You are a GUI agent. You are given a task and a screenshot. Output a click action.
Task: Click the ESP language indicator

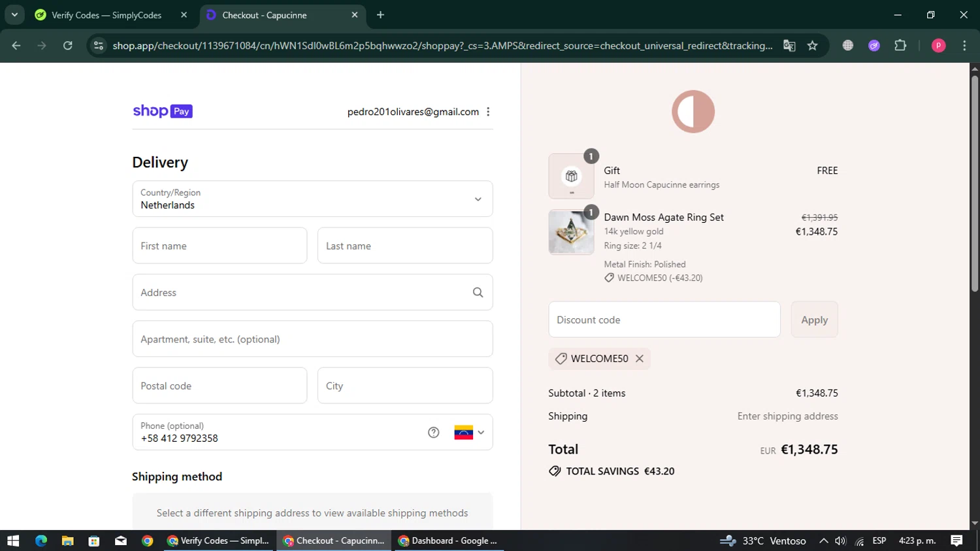click(879, 541)
